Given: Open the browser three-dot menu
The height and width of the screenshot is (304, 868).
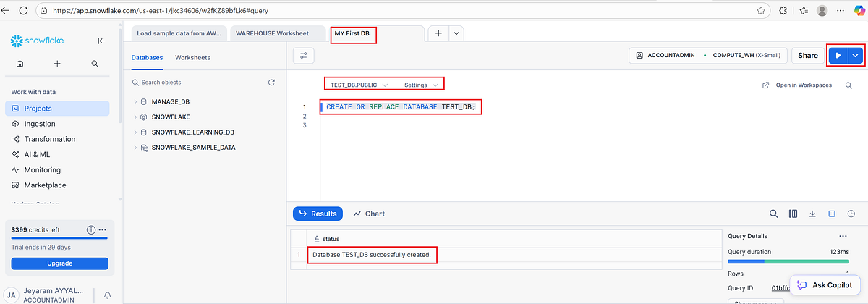Looking at the screenshot, I should 840,11.
